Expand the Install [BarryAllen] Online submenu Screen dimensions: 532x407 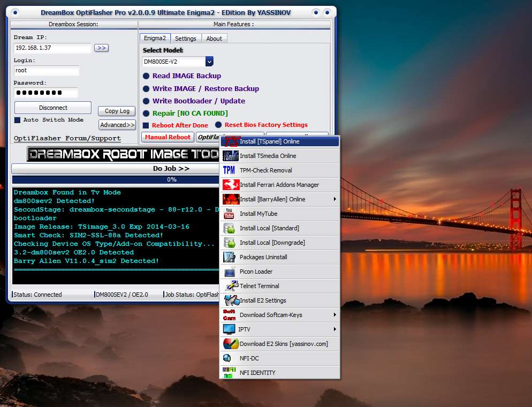point(335,199)
